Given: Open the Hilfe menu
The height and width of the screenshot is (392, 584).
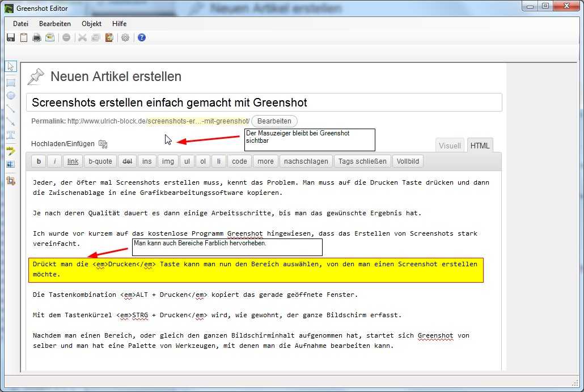Looking at the screenshot, I should [119, 23].
